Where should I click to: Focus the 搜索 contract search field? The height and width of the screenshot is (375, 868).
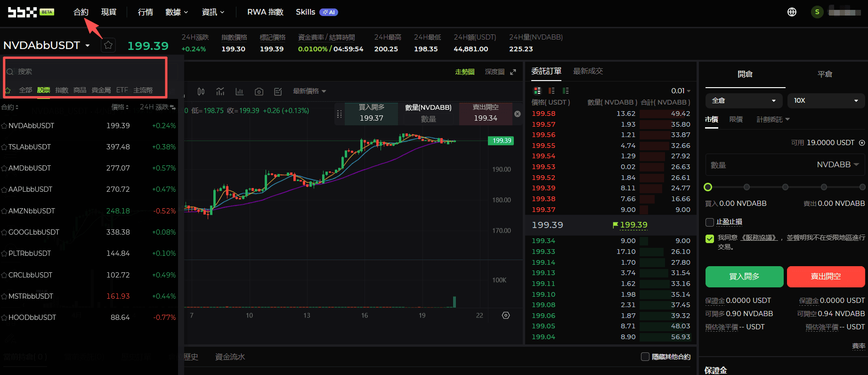point(85,72)
